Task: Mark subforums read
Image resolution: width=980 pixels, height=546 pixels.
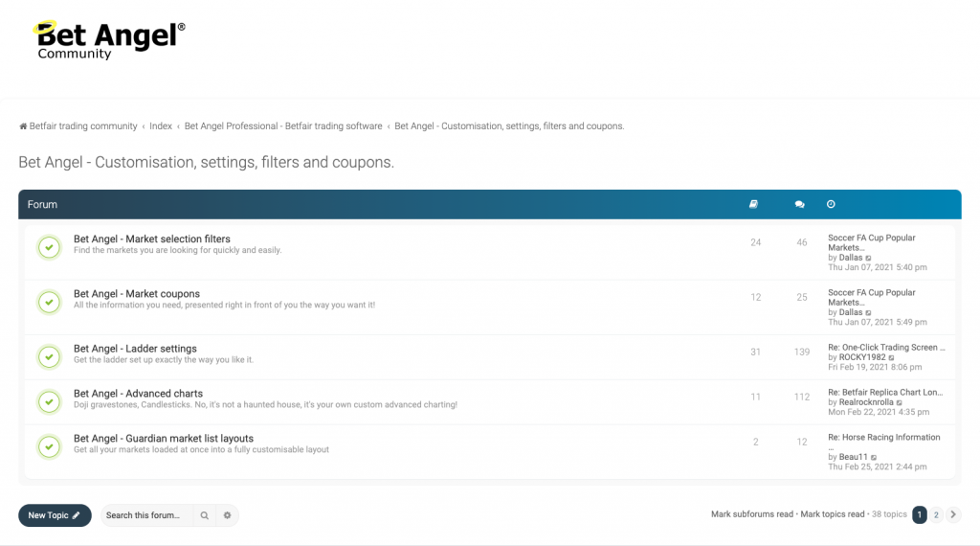Action: click(x=752, y=514)
